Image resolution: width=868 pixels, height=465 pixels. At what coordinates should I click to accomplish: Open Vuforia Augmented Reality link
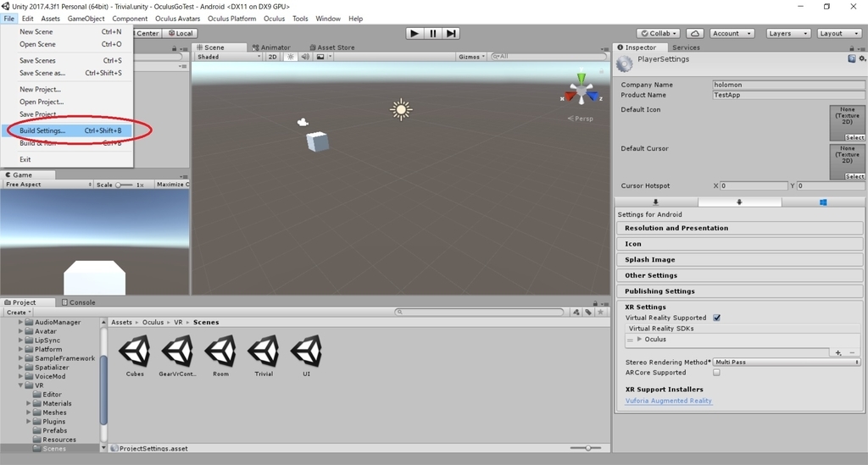tap(668, 401)
